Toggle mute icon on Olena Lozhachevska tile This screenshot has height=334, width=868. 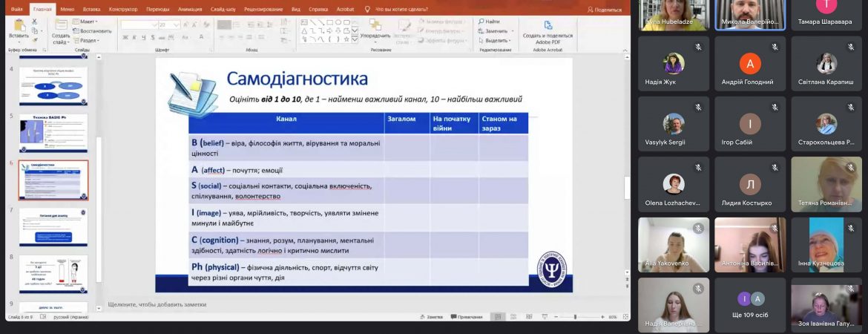[699, 168]
